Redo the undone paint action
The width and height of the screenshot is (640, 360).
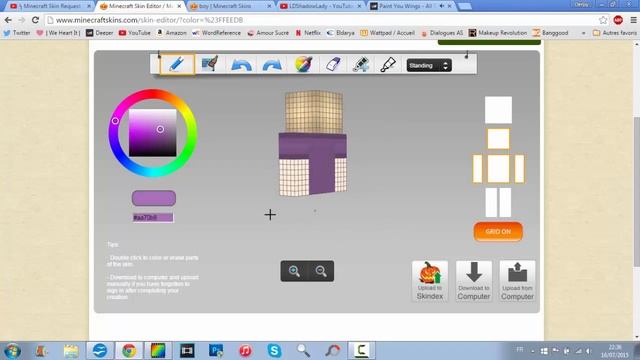[272, 65]
